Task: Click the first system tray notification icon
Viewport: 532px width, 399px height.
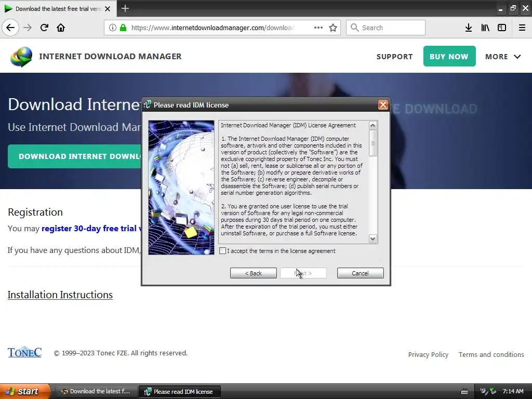Action: (484, 392)
